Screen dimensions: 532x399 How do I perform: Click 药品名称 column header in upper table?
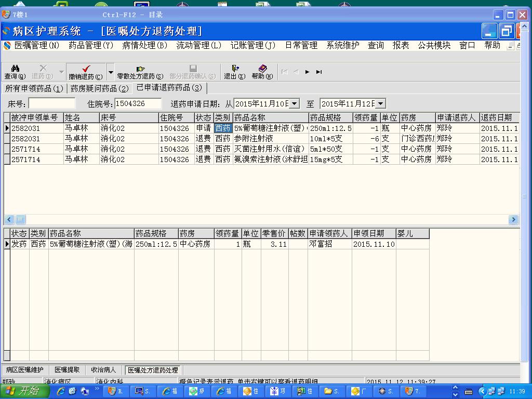pos(271,118)
